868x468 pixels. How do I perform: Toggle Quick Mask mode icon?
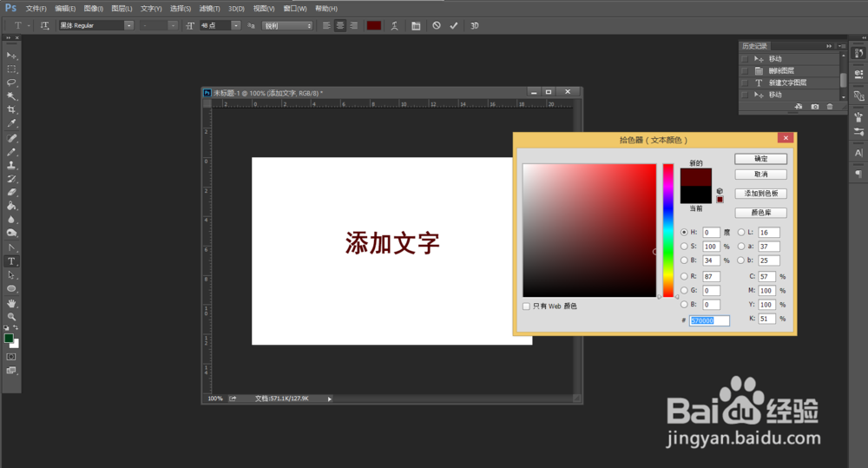pos(11,357)
